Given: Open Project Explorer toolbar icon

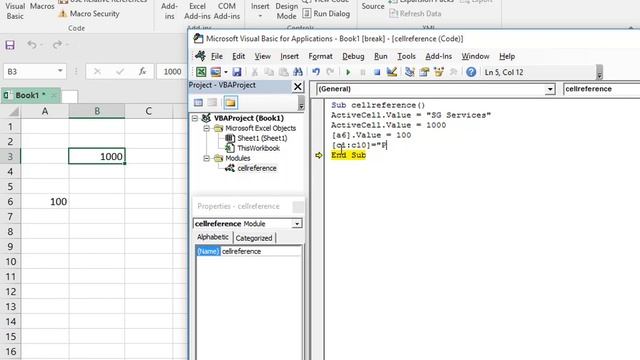Looking at the screenshot, I should click(x=409, y=72).
